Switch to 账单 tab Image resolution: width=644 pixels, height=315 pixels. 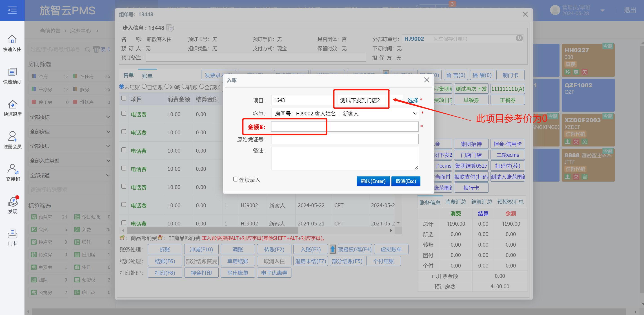147,76
